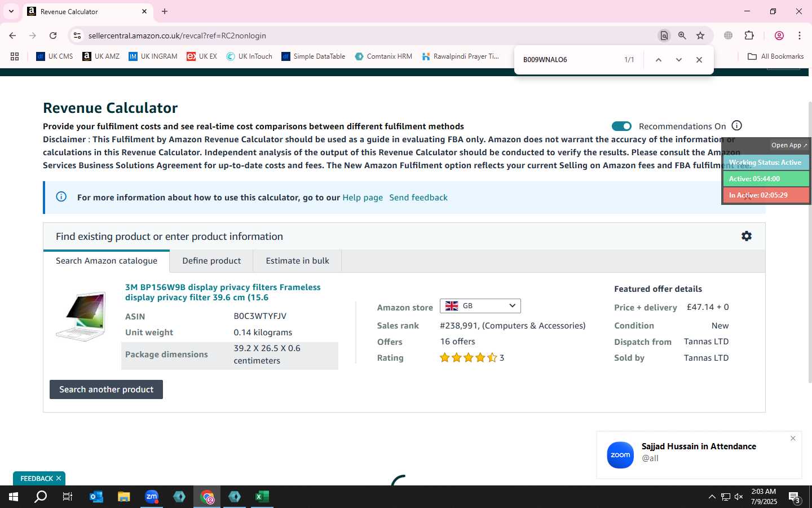Open File Explorer from the taskbar

click(x=124, y=497)
